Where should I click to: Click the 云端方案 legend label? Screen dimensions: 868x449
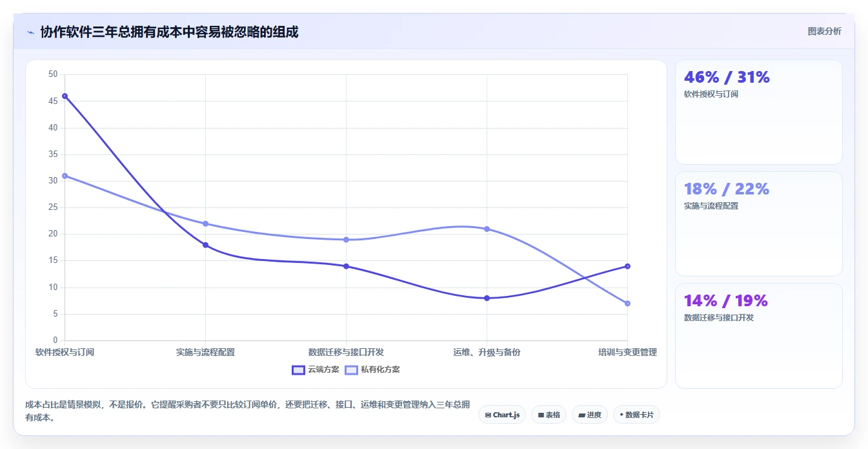point(323,370)
